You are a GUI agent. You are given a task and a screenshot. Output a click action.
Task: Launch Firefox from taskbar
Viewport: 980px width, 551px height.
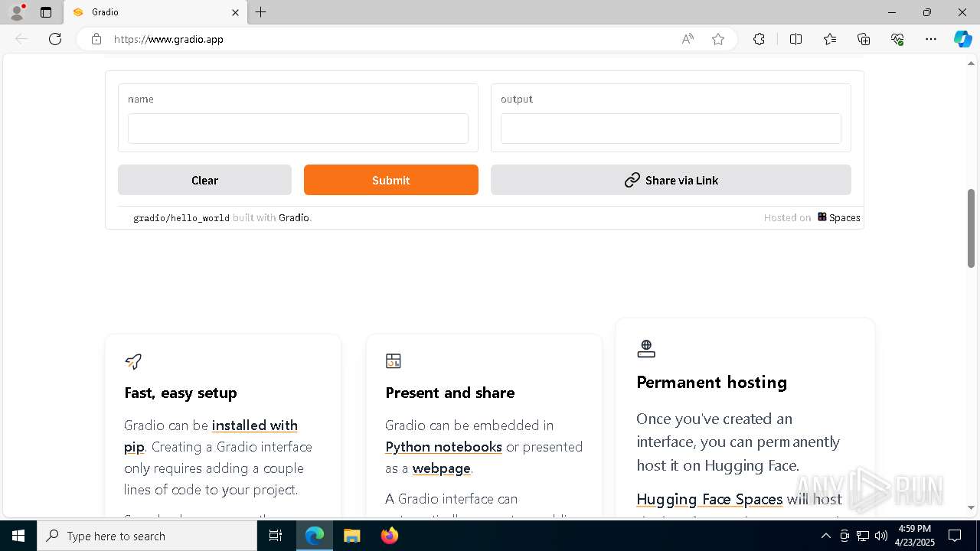(x=390, y=536)
